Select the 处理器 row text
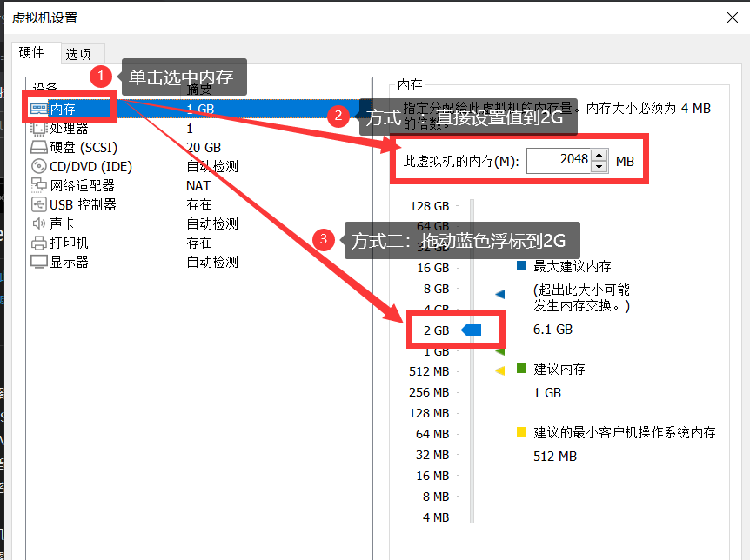This screenshot has width=750, height=560. point(70,128)
